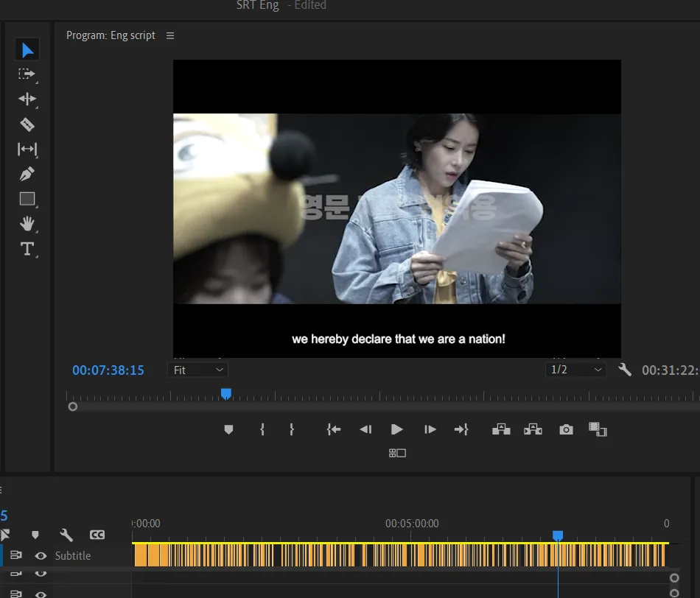Click the SRT Eng project title

tap(258, 5)
